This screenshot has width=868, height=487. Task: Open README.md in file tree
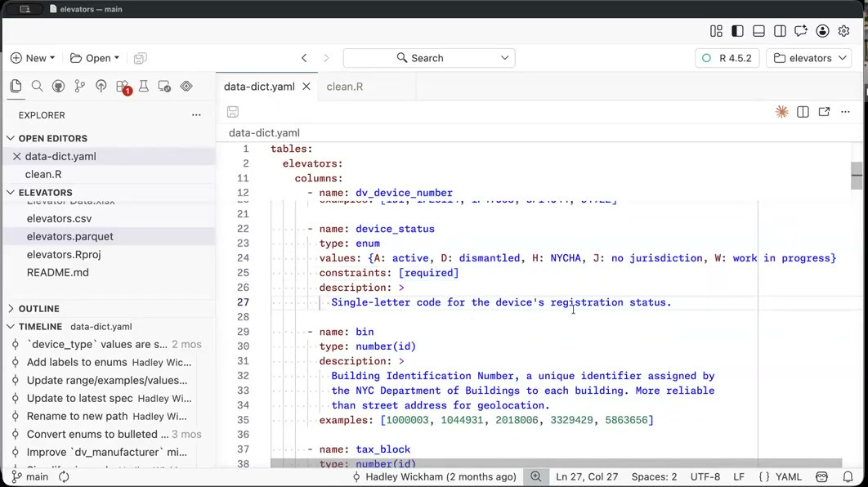pos(57,272)
